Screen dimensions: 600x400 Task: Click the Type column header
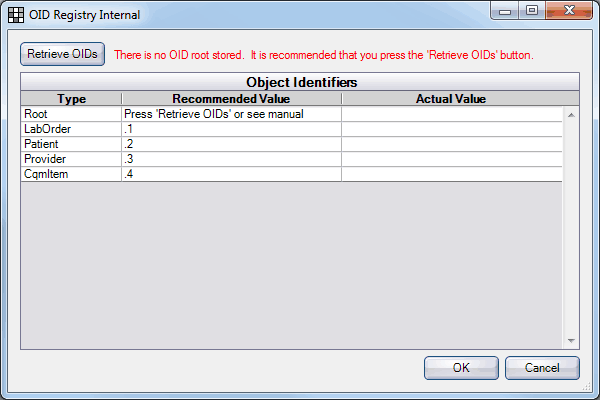pos(71,99)
